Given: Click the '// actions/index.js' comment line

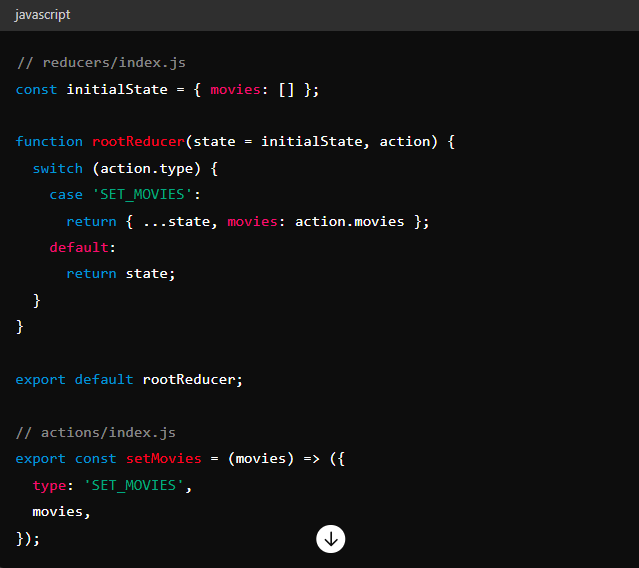Looking at the screenshot, I should [x=96, y=432].
